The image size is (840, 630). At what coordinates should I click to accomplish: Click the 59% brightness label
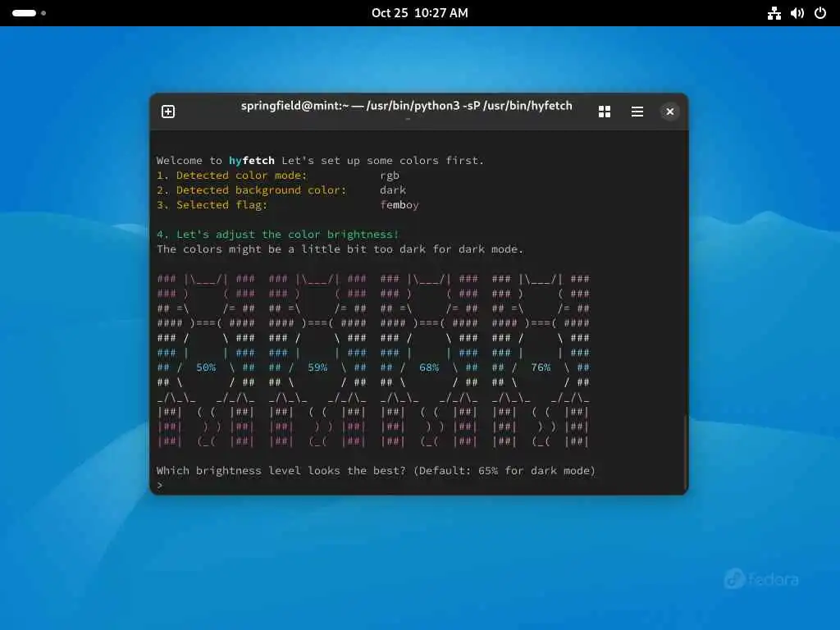click(317, 367)
